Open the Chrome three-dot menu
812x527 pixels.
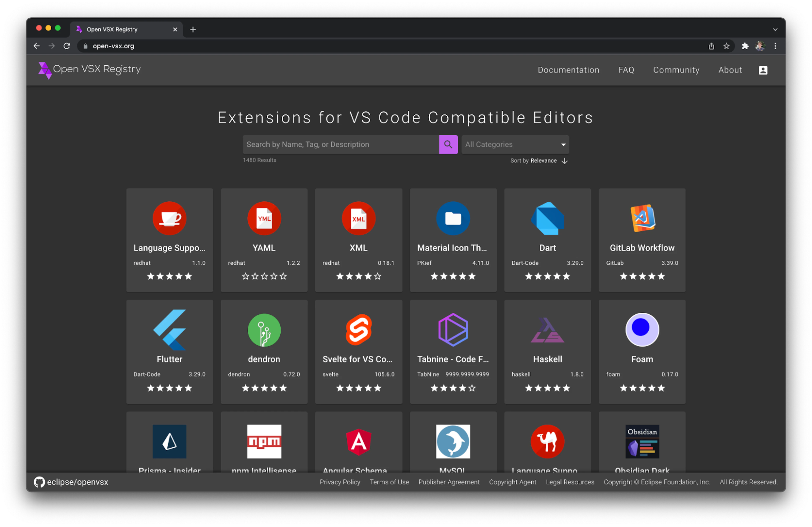coord(775,46)
